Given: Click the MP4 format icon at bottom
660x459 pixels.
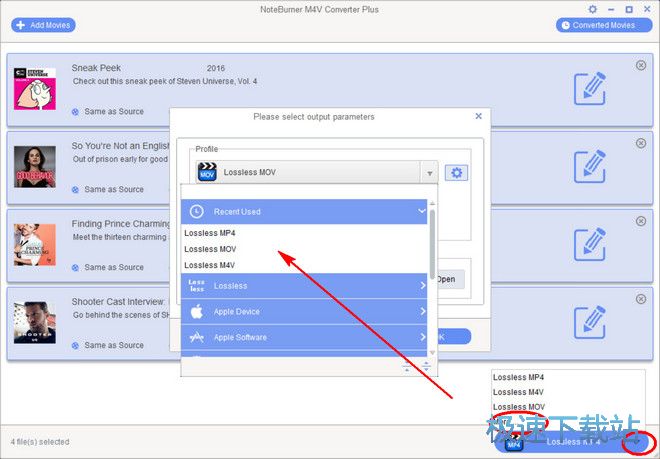Looking at the screenshot, I should coord(514,443).
